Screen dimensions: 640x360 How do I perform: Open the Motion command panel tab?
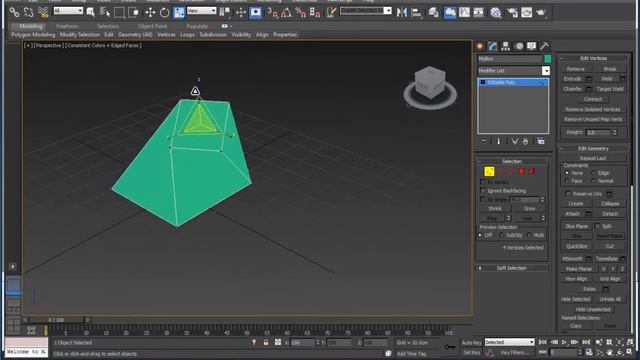click(x=519, y=46)
